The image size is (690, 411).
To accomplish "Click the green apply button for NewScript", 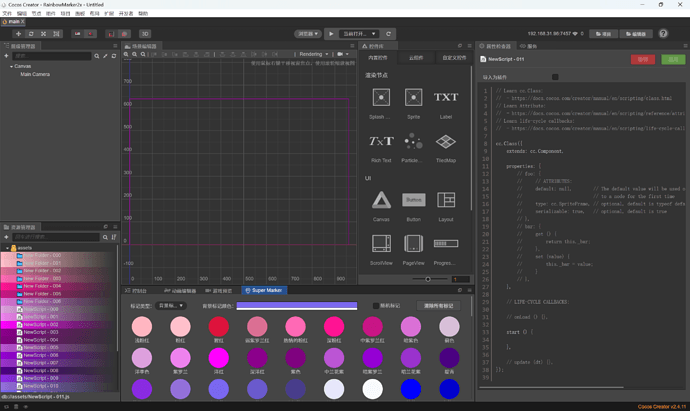I will click(673, 59).
